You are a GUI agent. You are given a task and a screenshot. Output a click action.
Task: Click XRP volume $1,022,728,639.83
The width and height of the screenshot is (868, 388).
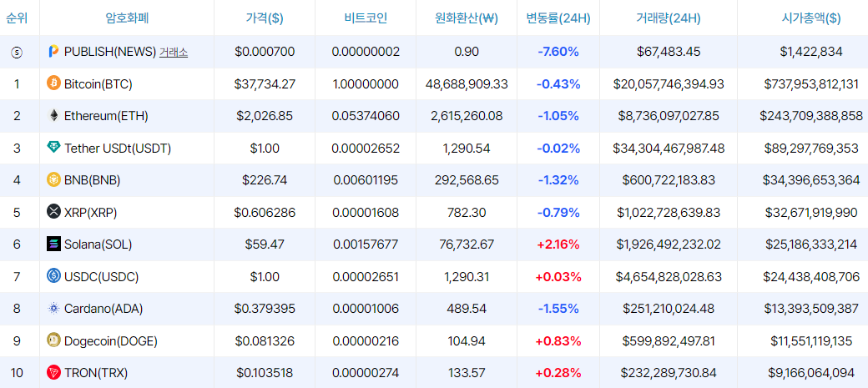click(669, 213)
